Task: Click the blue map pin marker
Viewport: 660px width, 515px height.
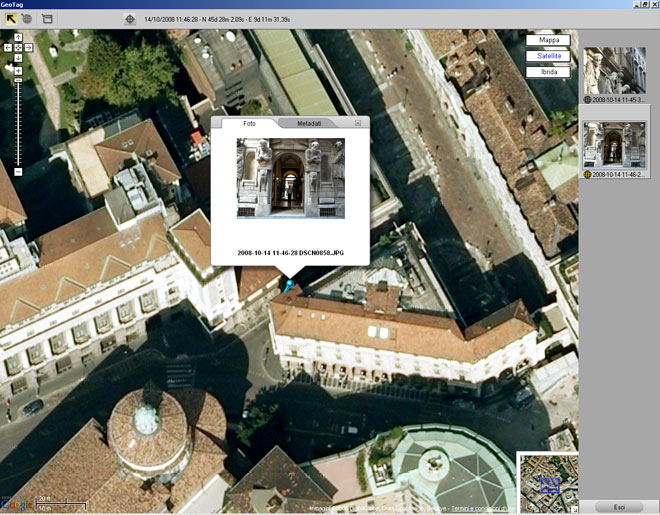Action: [x=289, y=286]
